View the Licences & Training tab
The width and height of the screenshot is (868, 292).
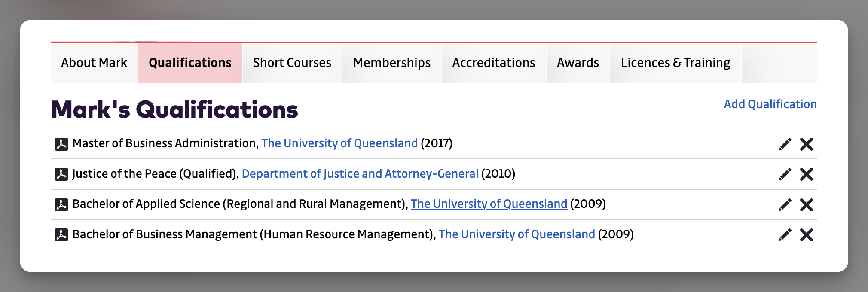pyautogui.click(x=675, y=63)
